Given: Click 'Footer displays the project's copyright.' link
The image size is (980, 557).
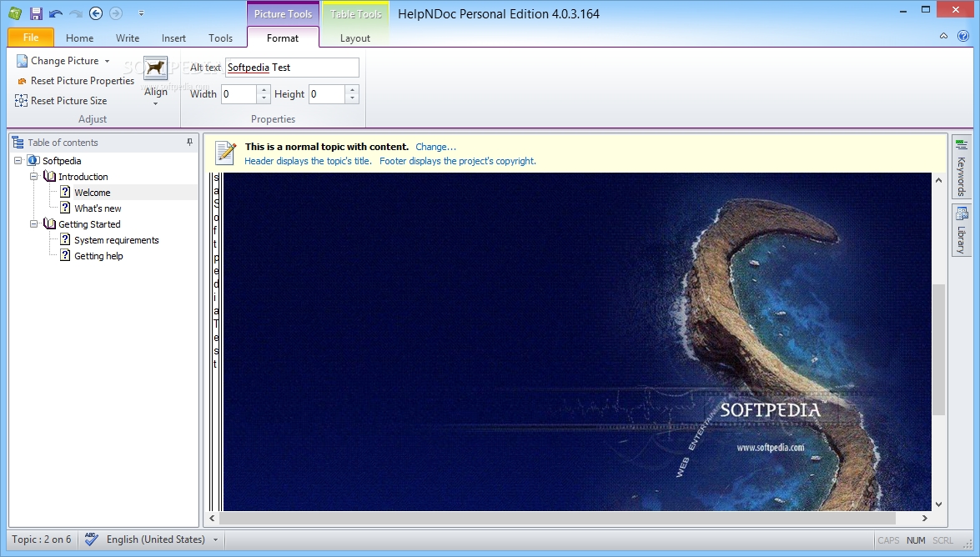Looking at the screenshot, I should click(x=458, y=161).
